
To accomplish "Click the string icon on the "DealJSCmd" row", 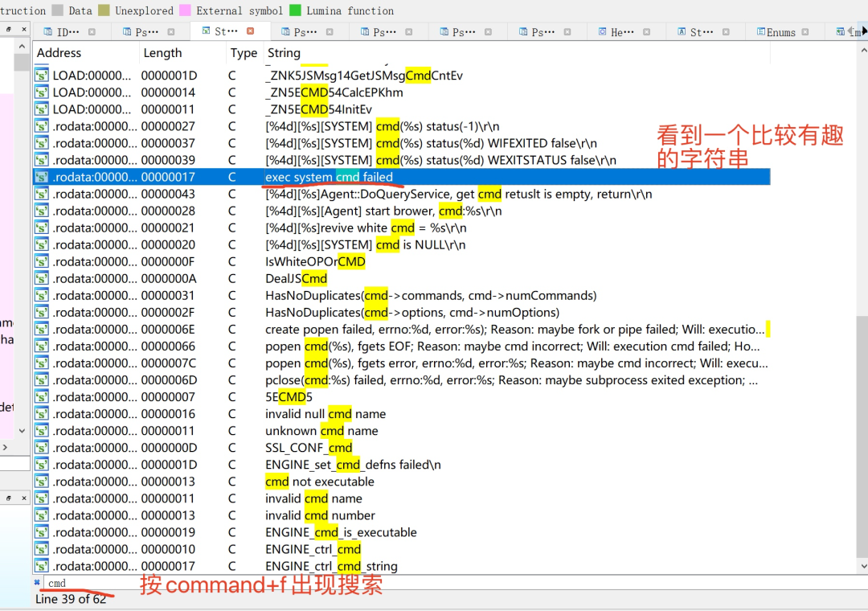I will (41, 278).
